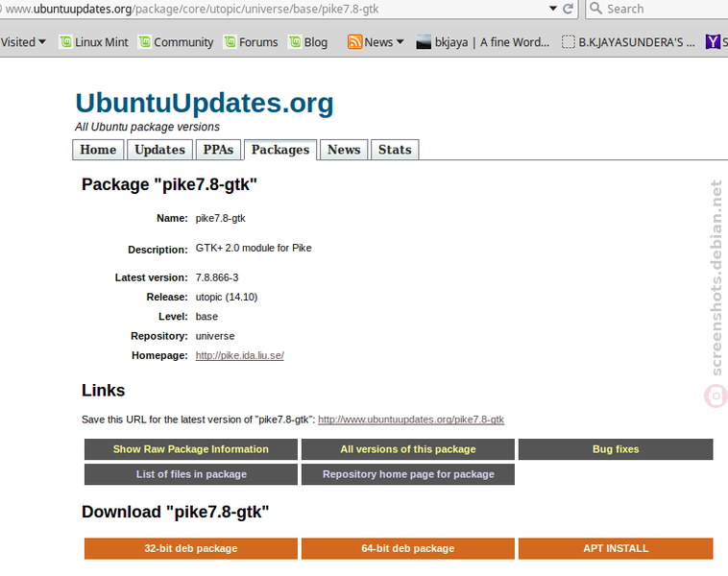Open the PPAs tab
The height and width of the screenshot is (576, 728).
pyautogui.click(x=218, y=150)
